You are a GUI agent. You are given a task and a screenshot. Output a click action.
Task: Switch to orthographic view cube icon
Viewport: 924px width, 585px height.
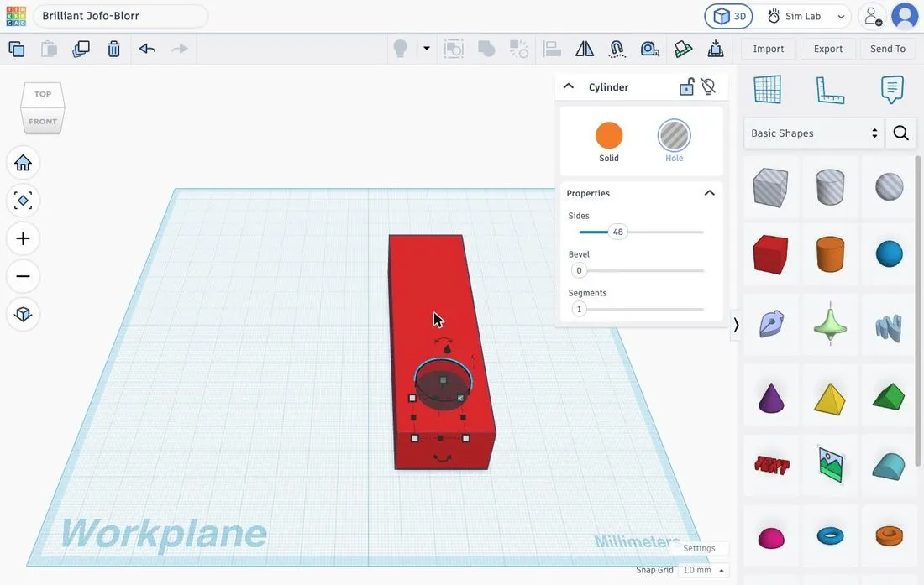[x=23, y=314]
